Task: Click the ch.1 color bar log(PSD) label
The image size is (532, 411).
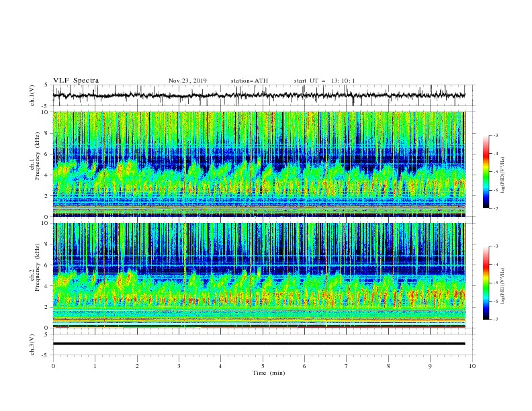Action: tap(504, 175)
